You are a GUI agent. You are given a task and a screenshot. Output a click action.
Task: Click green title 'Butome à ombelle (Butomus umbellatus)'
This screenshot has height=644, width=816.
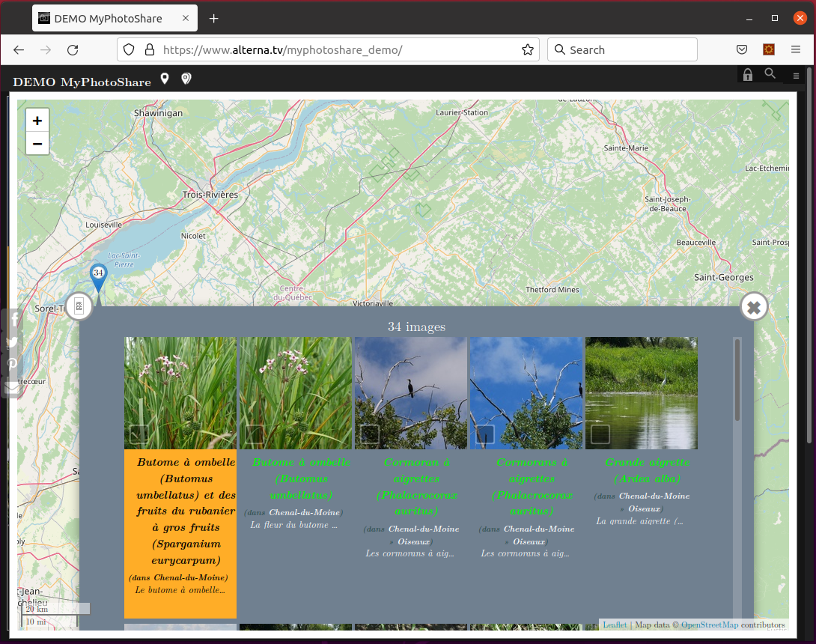coord(301,479)
